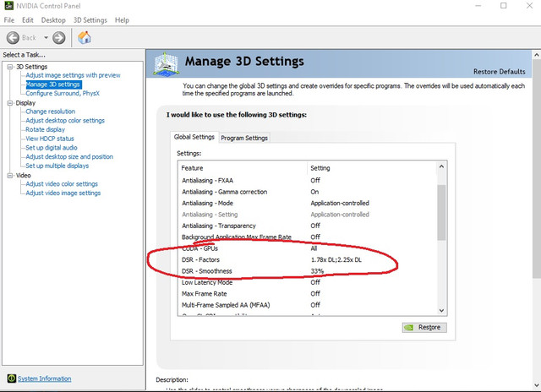
Task: Click main panel scroll down arrow
Action: tap(537, 385)
